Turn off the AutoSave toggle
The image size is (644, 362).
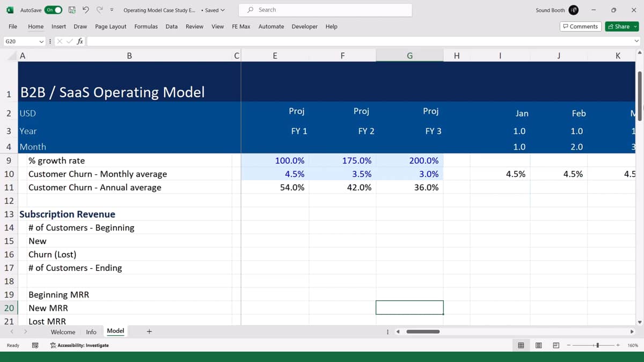(x=53, y=10)
